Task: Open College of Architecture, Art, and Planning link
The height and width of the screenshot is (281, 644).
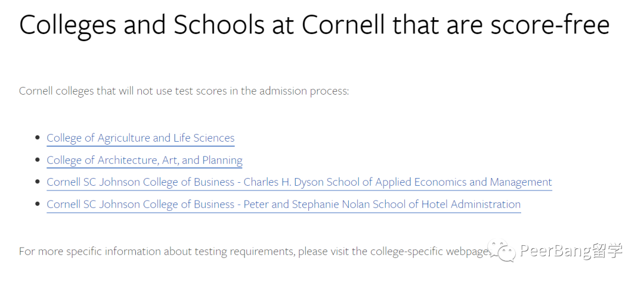Action: (x=144, y=160)
